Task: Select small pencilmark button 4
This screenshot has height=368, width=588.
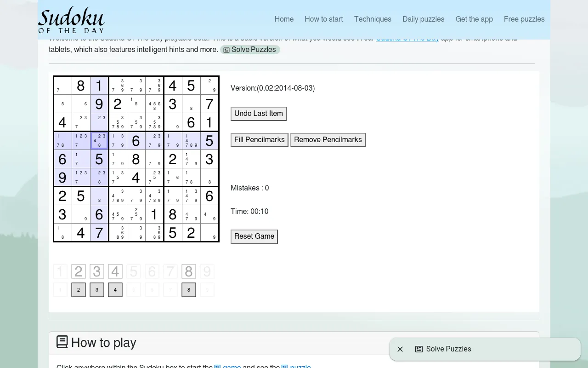Action: 115,290
